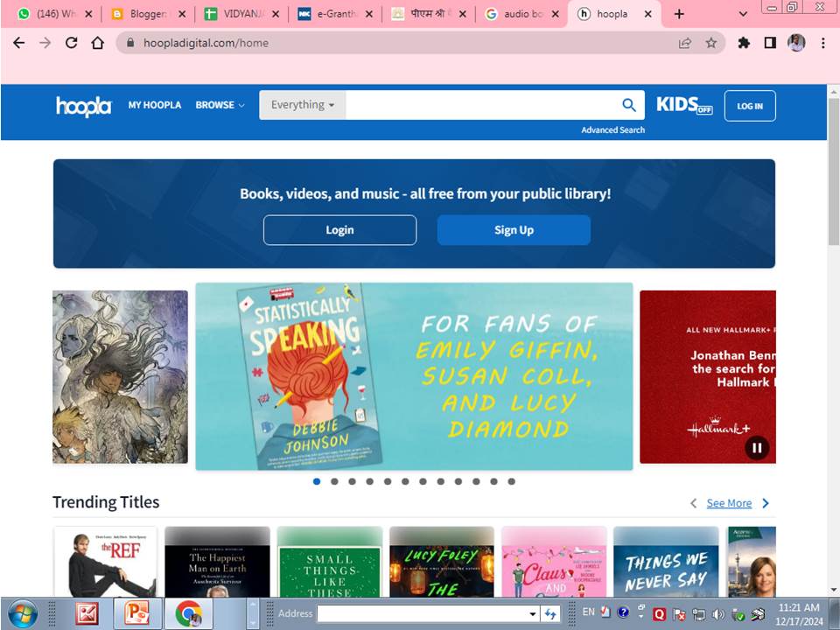
Task: Open PowerPoint from the taskbar
Action: tap(137, 613)
